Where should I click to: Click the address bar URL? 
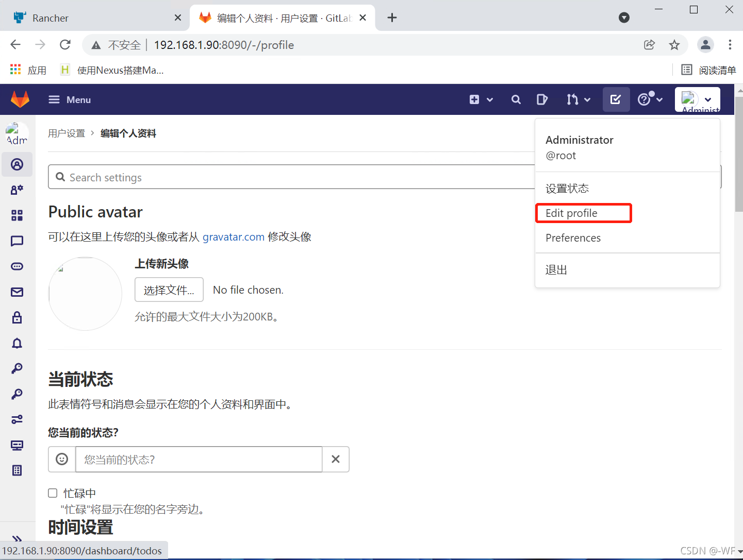point(224,45)
